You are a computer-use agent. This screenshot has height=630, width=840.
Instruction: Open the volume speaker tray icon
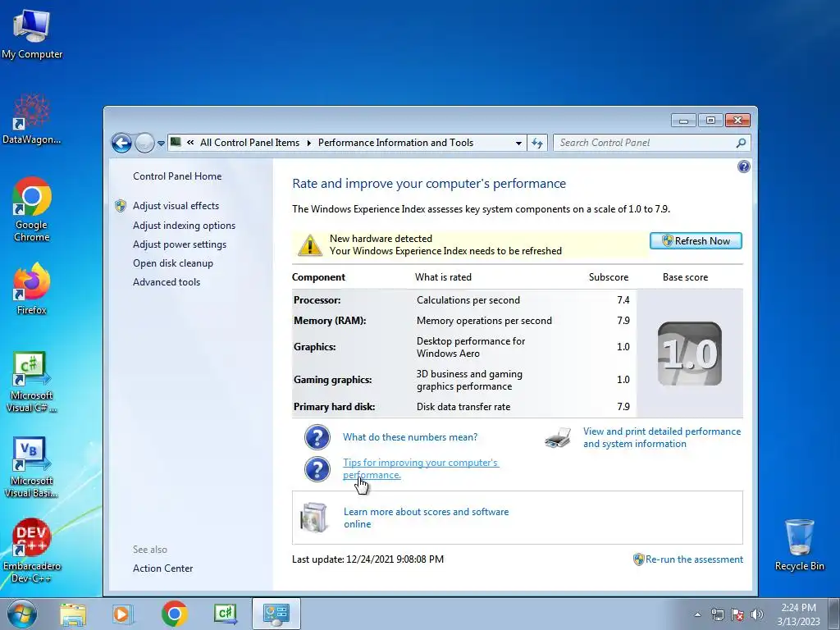click(x=757, y=614)
